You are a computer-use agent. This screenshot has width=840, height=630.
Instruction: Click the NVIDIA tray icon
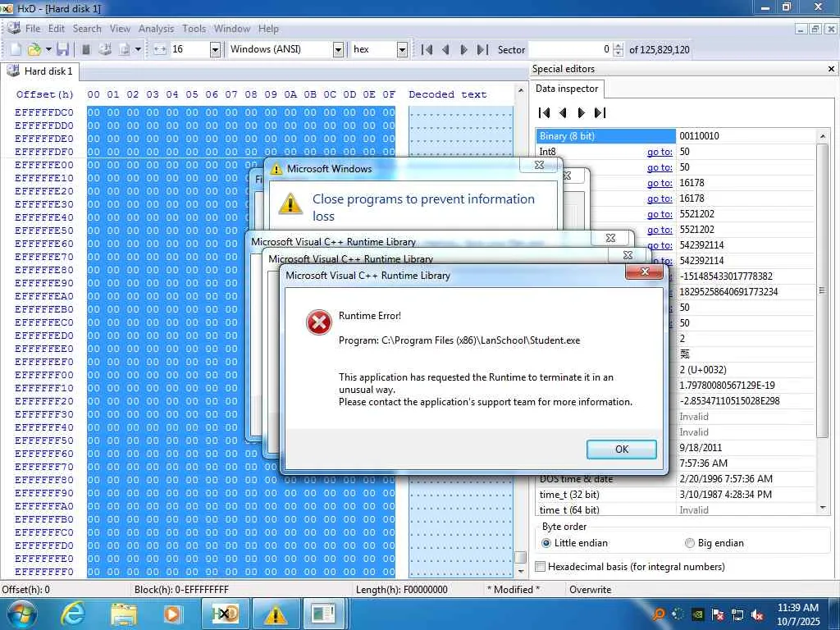[697, 615]
